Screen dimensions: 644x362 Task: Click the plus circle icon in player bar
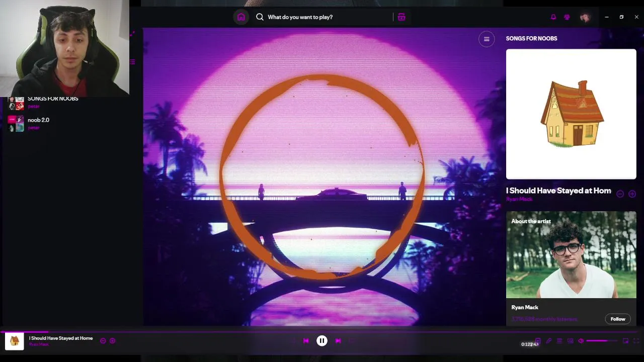(112, 341)
